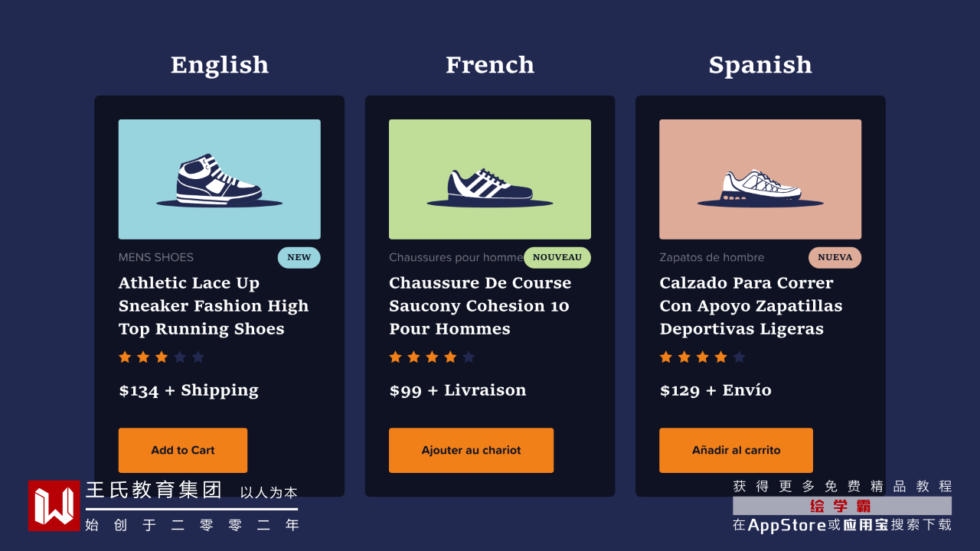The width and height of the screenshot is (980, 551).
Task: Open the Chaussure De Course product title
Action: pyautogui.click(x=480, y=306)
